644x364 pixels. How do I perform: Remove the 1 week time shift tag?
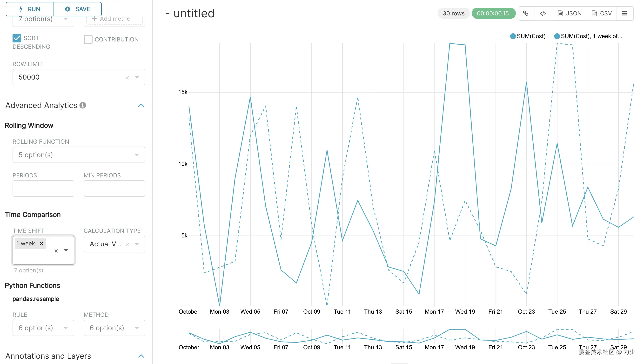[x=41, y=243]
